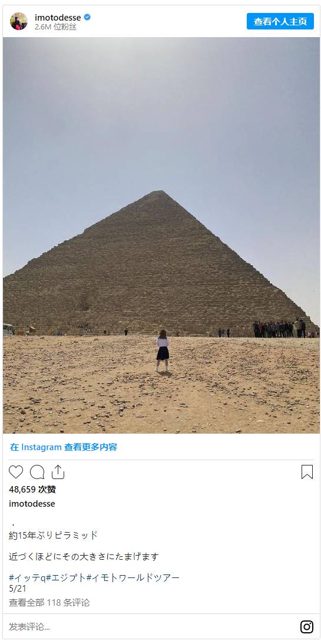Expand 查看全部 118 条评论
This screenshot has height=644, width=321.
point(49,603)
